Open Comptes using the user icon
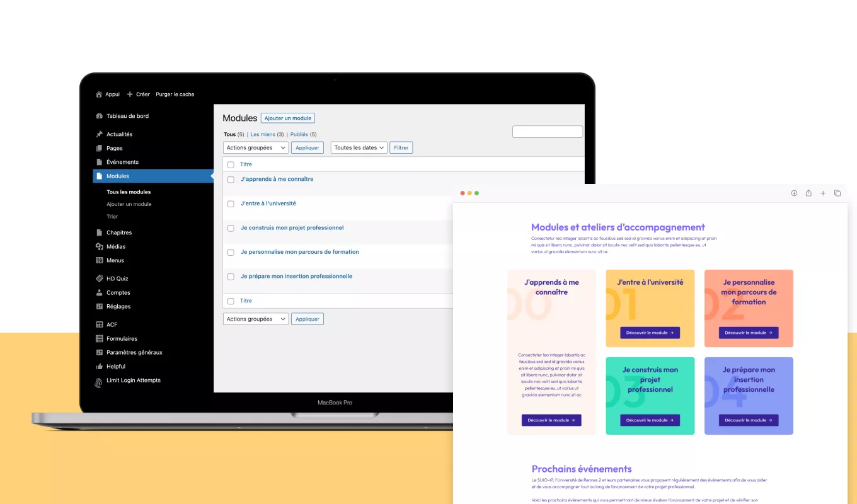The width and height of the screenshot is (857, 504). coord(99,292)
